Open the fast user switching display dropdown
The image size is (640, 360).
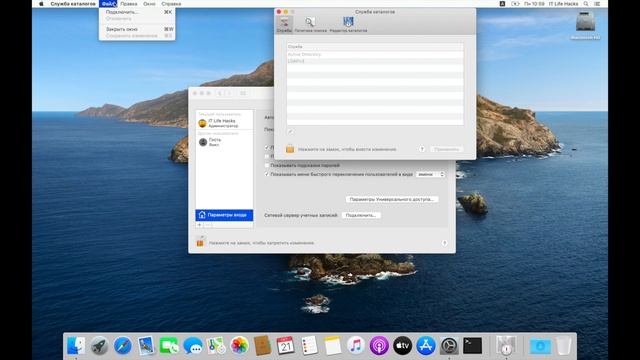tap(430, 174)
